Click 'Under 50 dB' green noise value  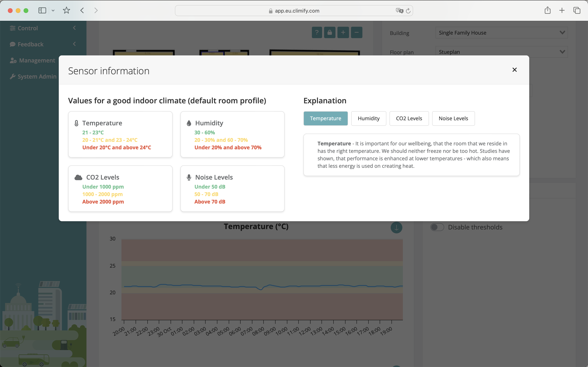point(210,187)
